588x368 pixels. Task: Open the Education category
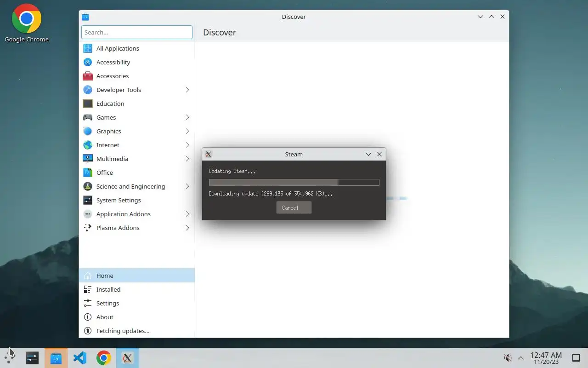pyautogui.click(x=137, y=103)
